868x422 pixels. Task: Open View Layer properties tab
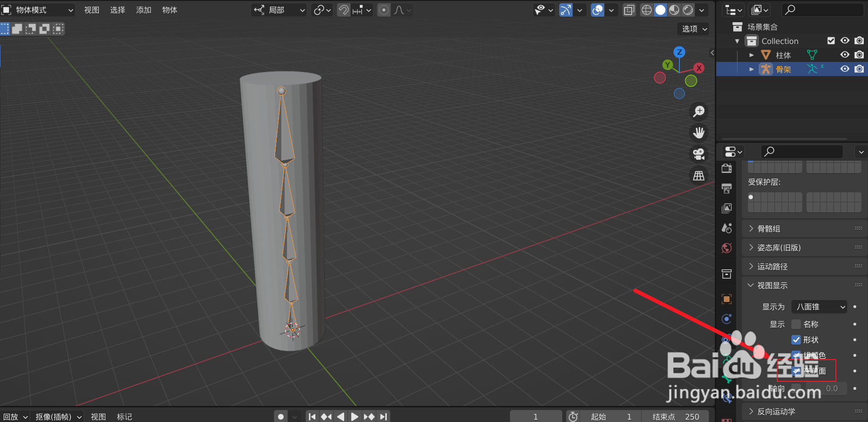(727, 208)
